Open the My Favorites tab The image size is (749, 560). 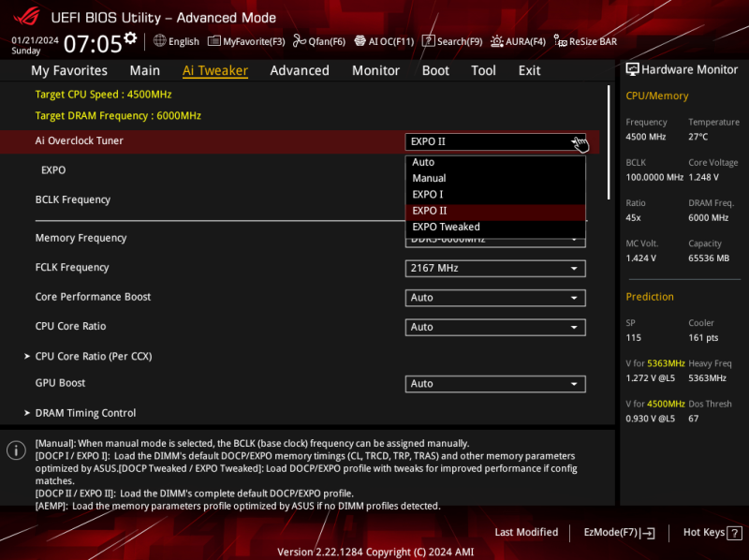(x=69, y=71)
